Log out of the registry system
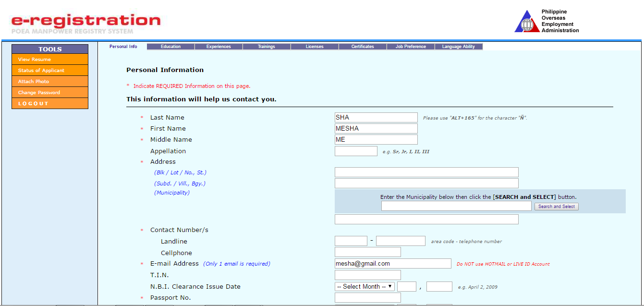This screenshot has width=644, height=306. click(x=49, y=103)
